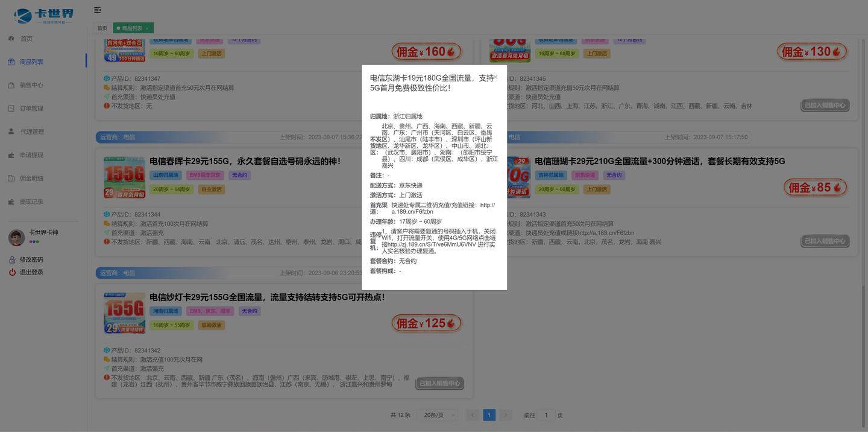The height and width of the screenshot is (432, 868).
Task: Click the 订单管理 list icon in sidebar
Action: point(11,109)
